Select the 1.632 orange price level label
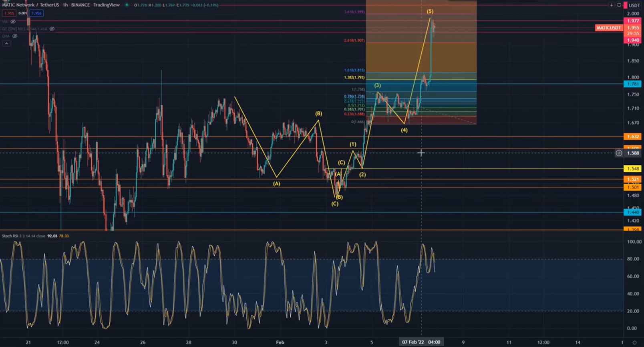The image size is (644, 347). tap(633, 137)
